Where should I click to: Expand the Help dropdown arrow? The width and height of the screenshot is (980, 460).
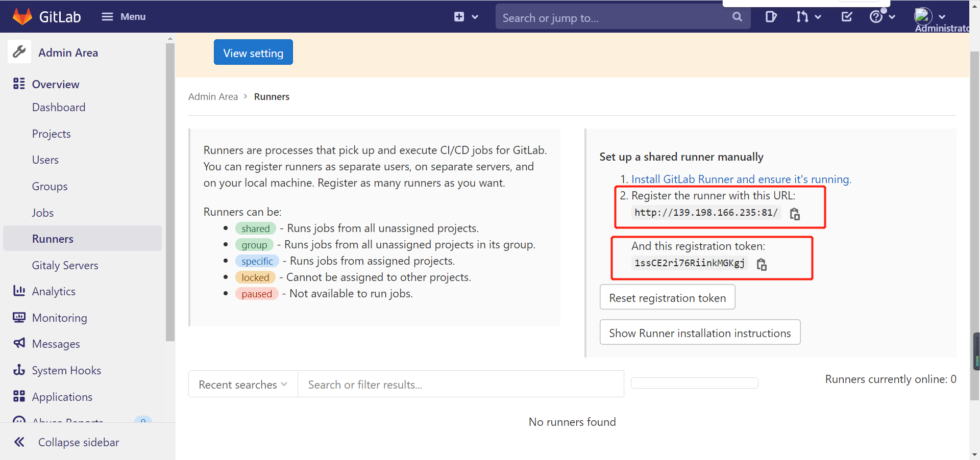click(892, 17)
